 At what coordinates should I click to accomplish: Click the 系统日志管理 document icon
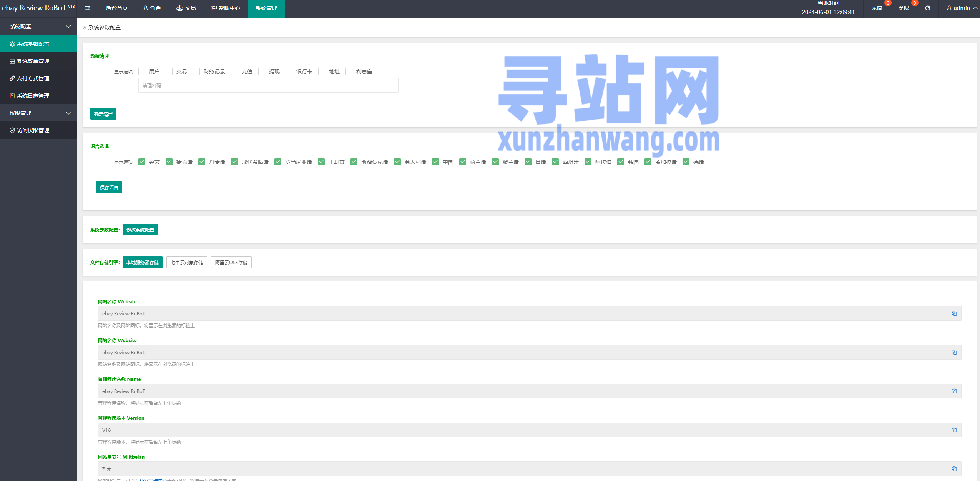12,96
